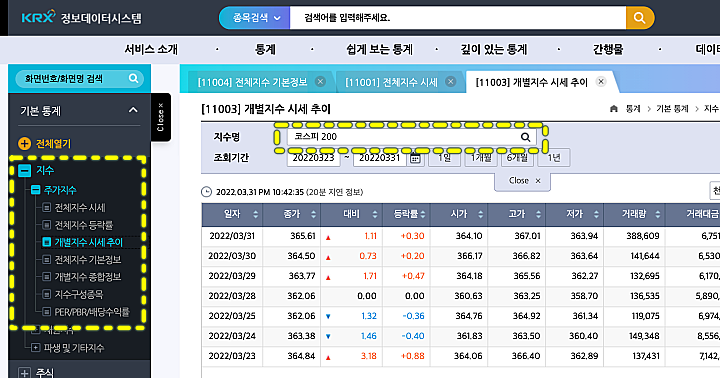Collapse the 기본 통계 section chevron
Image resolution: width=720 pixels, height=378 pixels.
(x=133, y=110)
